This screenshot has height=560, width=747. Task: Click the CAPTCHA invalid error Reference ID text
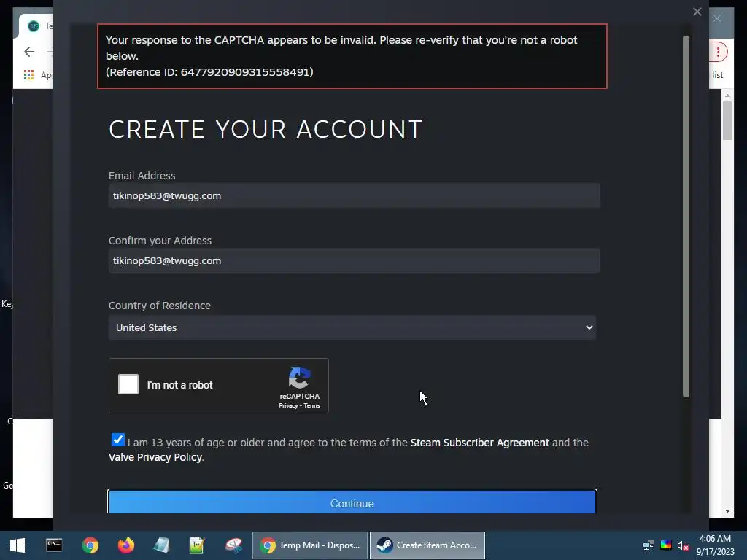tap(209, 72)
